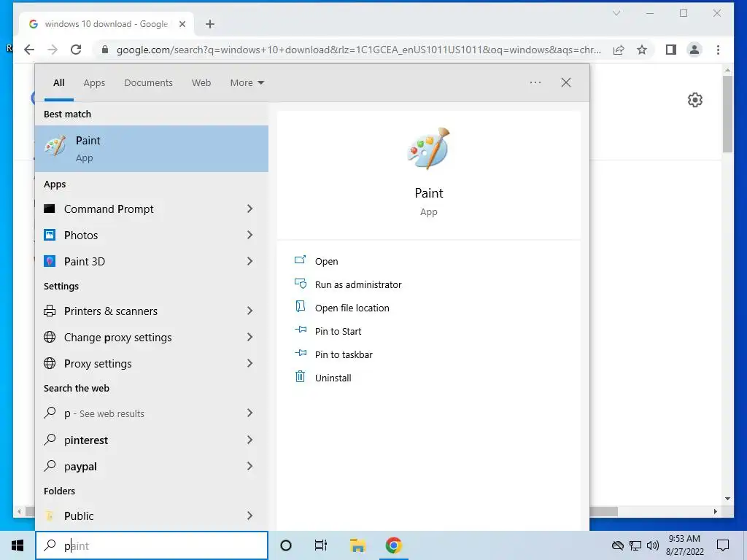Expand Proxy settings chevron
Image resolution: width=747 pixels, height=560 pixels.
click(x=249, y=363)
